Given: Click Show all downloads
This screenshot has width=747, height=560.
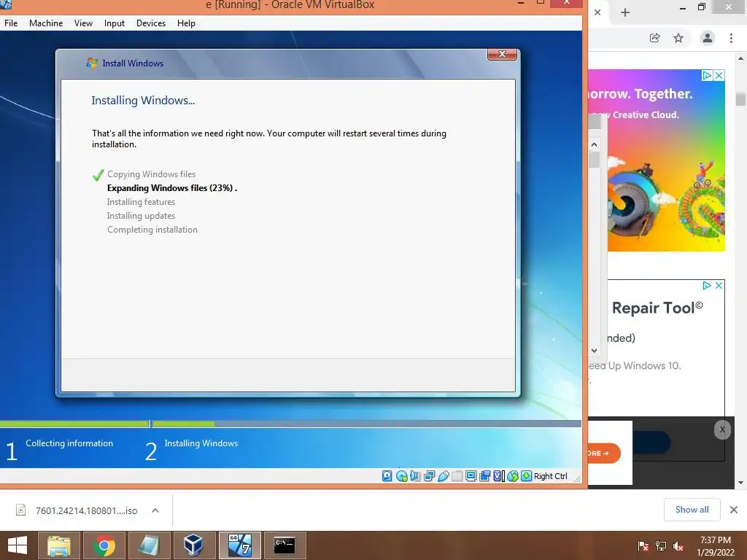Looking at the screenshot, I should [x=692, y=510].
